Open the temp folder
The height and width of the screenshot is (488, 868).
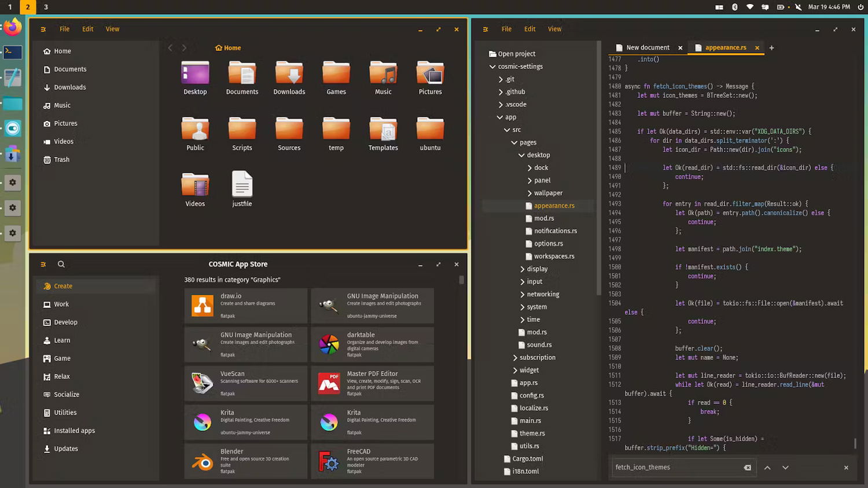pos(336,134)
